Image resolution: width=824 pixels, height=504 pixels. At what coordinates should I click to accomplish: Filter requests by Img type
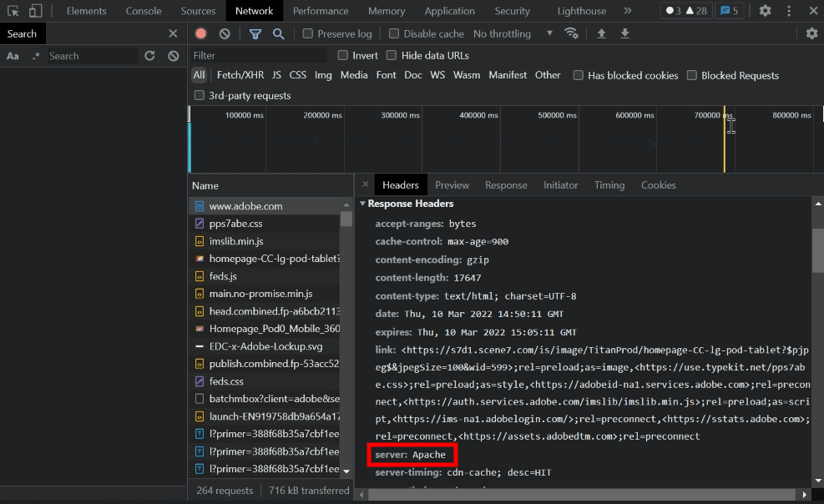click(323, 74)
